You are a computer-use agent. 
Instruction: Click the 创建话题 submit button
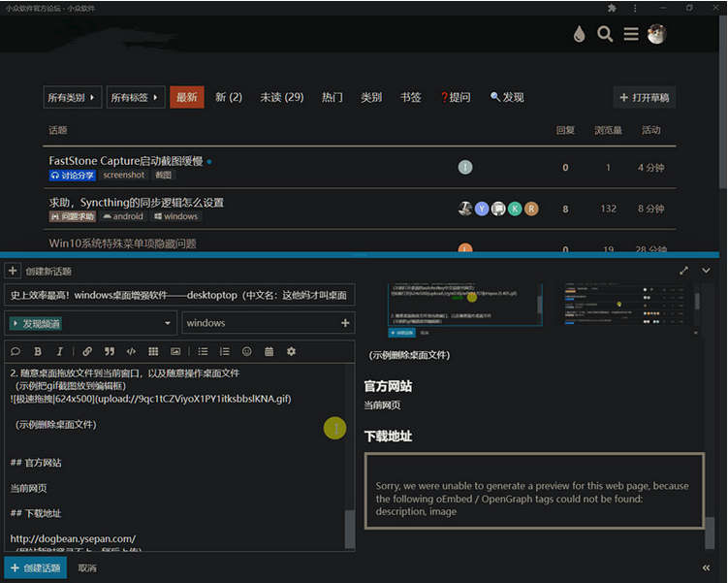point(35,567)
